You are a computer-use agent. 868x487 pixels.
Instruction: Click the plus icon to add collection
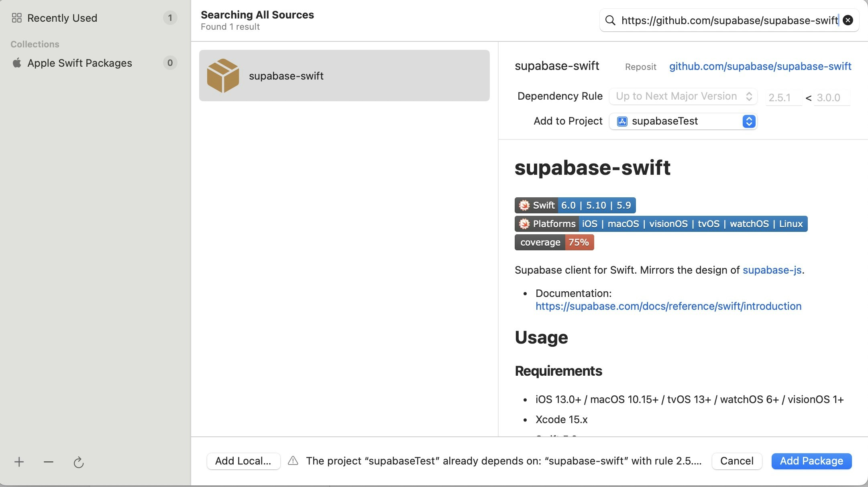[19, 462]
